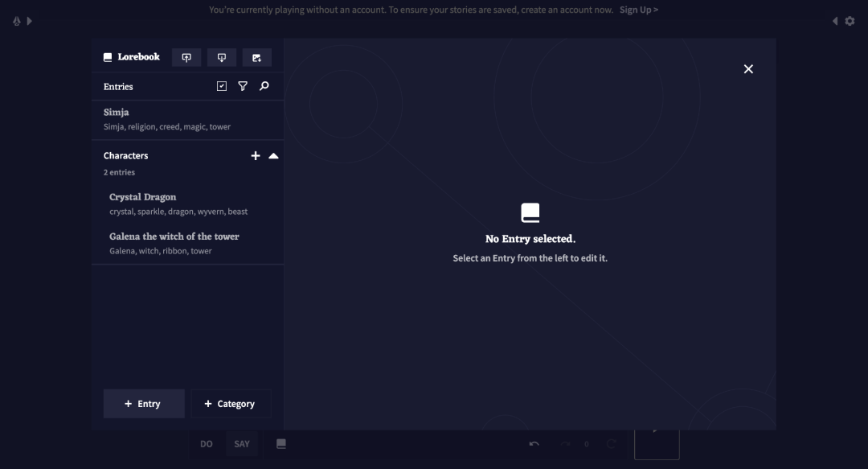Click Crystal Dragon's keys 'crystal, sparkle, dragon, wyvern, beast'
The image size is (868, 469).
pos(178,212)
